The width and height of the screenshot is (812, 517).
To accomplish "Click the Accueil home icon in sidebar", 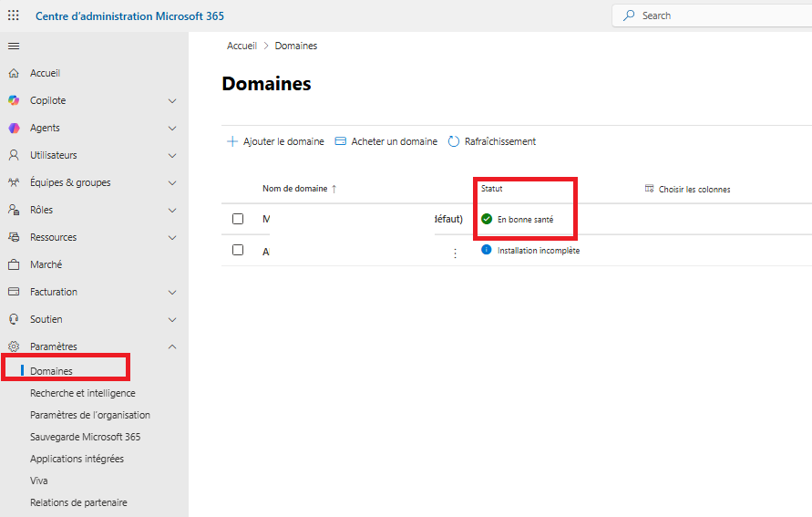I will click(14, 73).
